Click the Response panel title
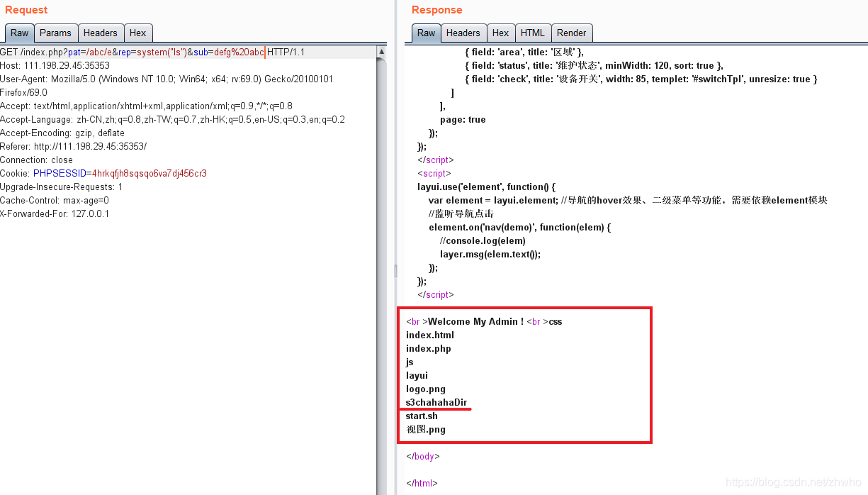The height and width of the screenshot is (495, 868). (x=437, y=10)
